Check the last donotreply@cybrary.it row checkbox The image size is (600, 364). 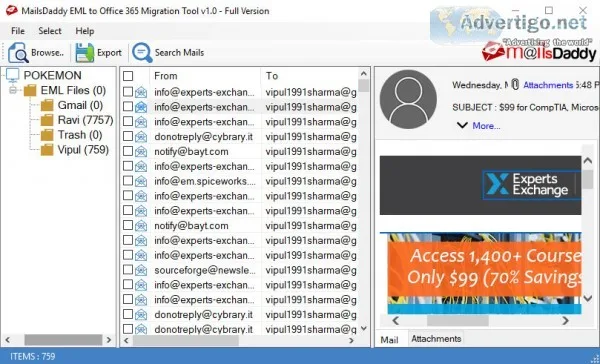point(128,329)
